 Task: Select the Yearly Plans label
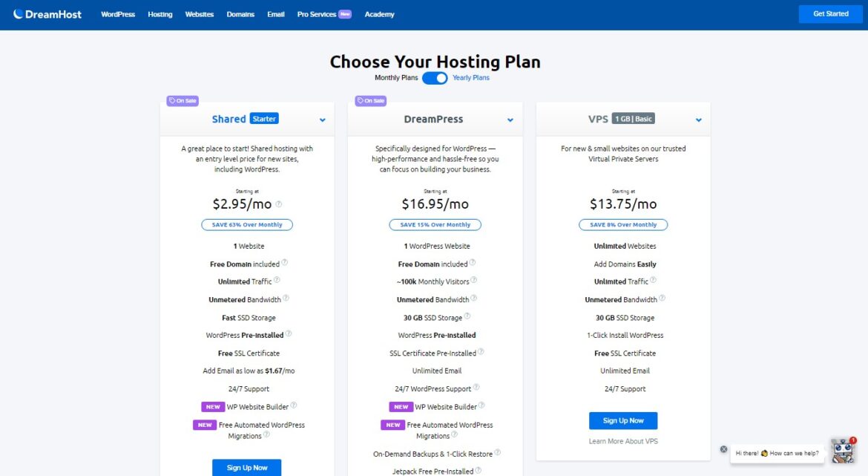point(471,77)
